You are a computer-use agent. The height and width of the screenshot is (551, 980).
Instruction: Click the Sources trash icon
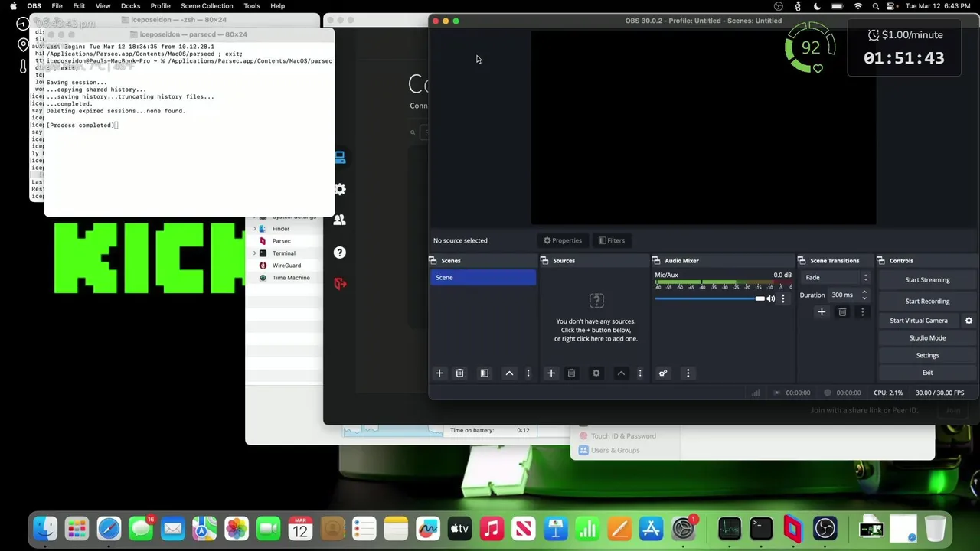(x=571, y=373)
